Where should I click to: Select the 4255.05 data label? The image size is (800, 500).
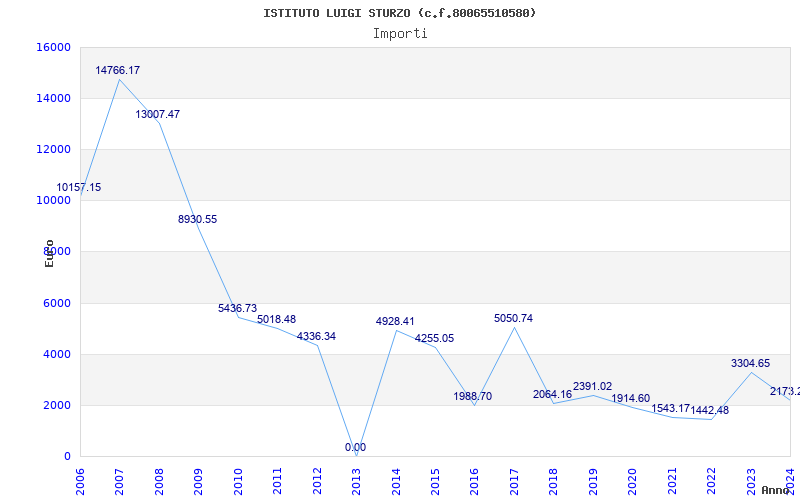(434, 338)
